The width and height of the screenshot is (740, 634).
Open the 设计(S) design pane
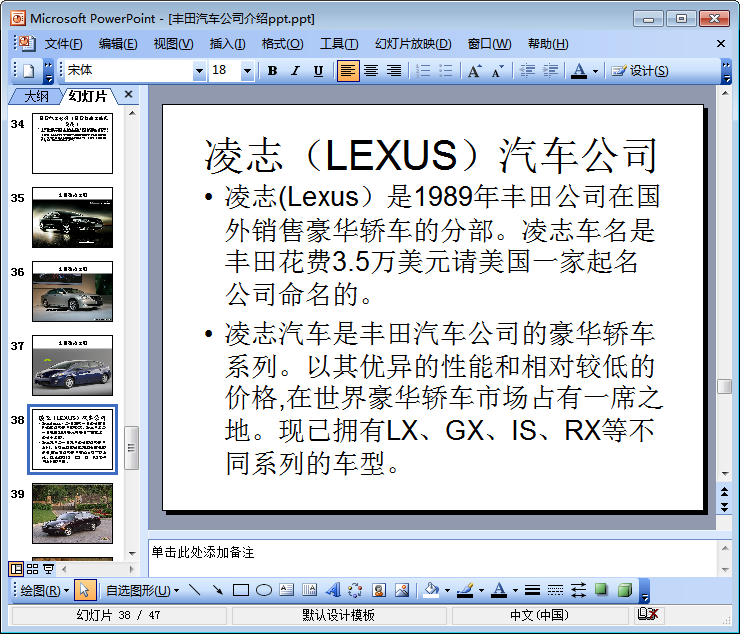pyautogui.click(x=639, y=71)
